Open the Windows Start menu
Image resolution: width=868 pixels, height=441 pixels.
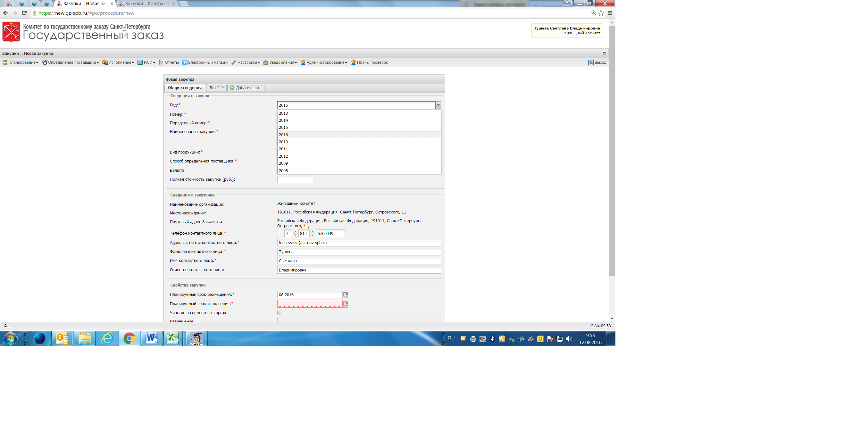tap(10, 338)
